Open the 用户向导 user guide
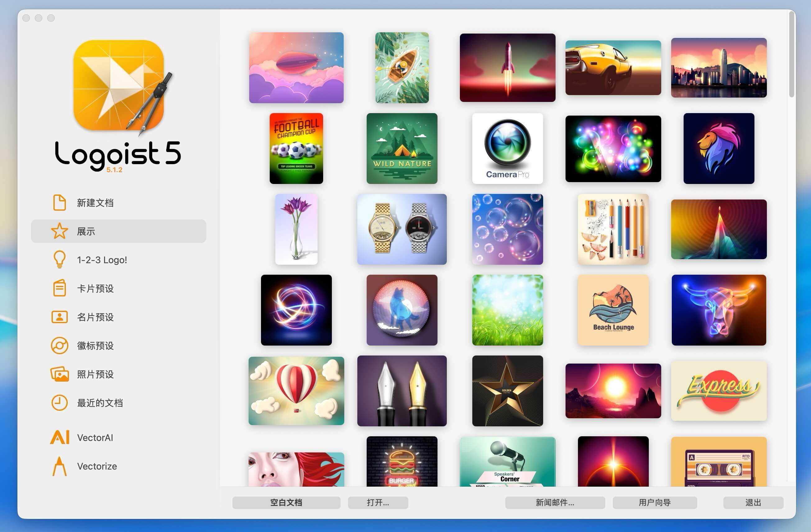Viewport: 811px width, 532px height. [654, 502]
